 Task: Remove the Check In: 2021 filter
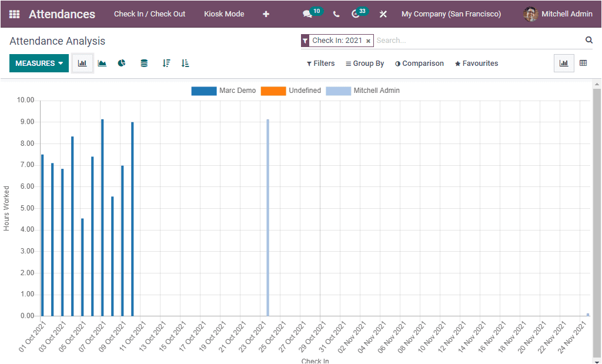[368, 41]
